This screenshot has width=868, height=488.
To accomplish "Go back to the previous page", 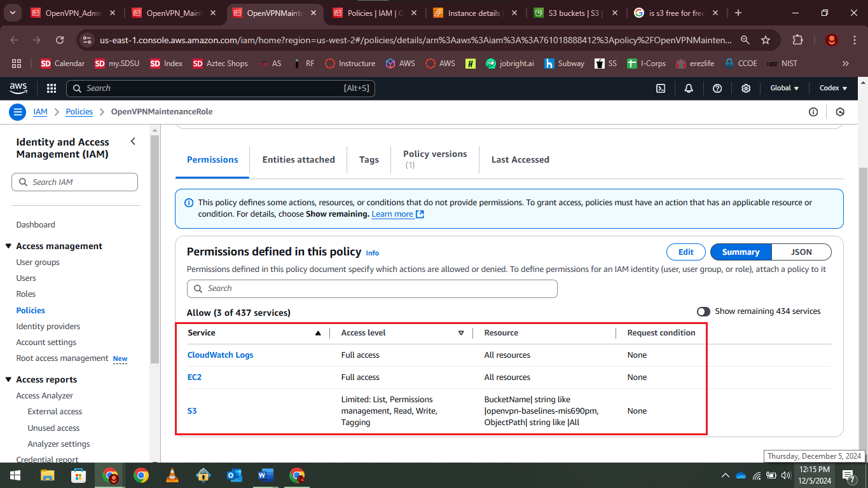I will tap(14, 40).
